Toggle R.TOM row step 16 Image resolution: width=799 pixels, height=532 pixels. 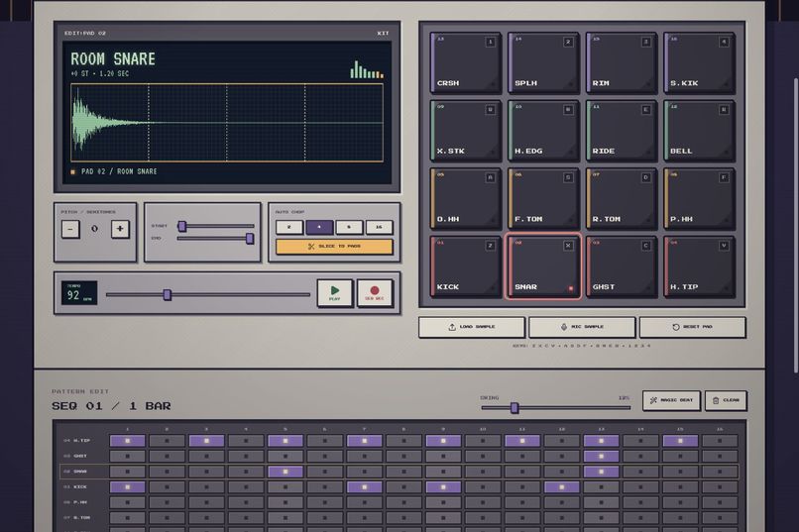point(720,518)
